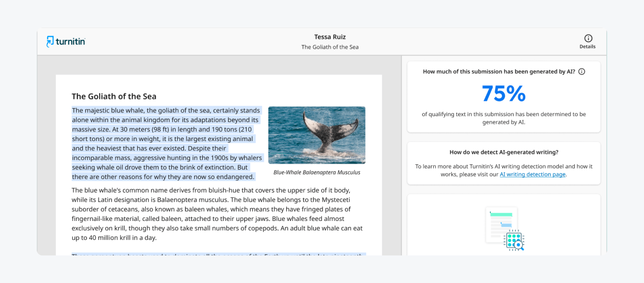Click the AI detection illustration graphic
Screen dimensions: 644x283
505,229
